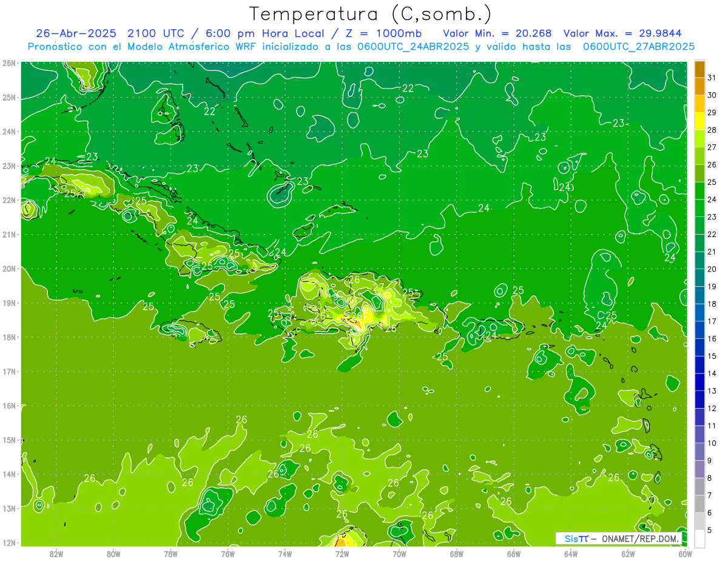Pick the orange legend swatch between 30 and 31
The width and height of the screenshot is (728, 562).
pos(699,86)
